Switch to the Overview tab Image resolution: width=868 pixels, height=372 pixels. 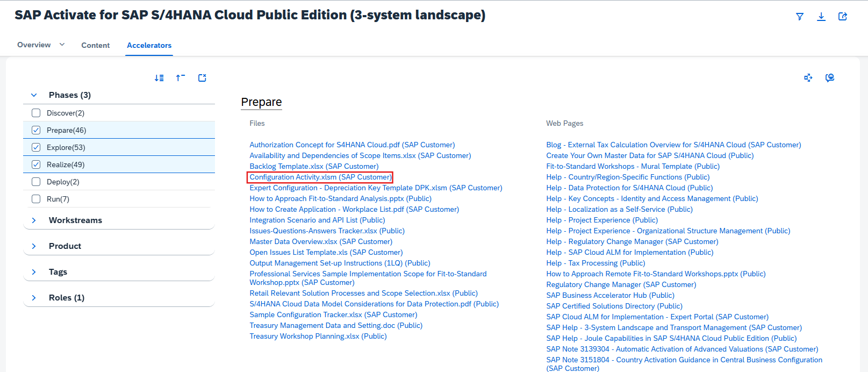34,45
